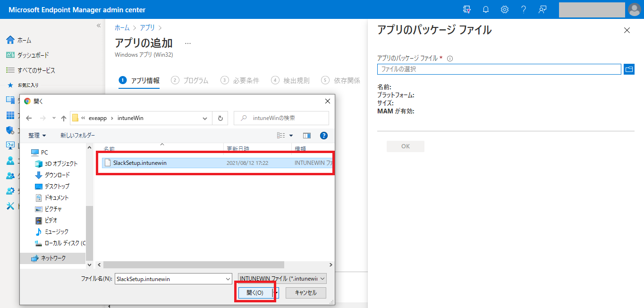Click the ファイルの選択 input field
The width and height of the screenshot is (644, 308).
tap(499, 69)
